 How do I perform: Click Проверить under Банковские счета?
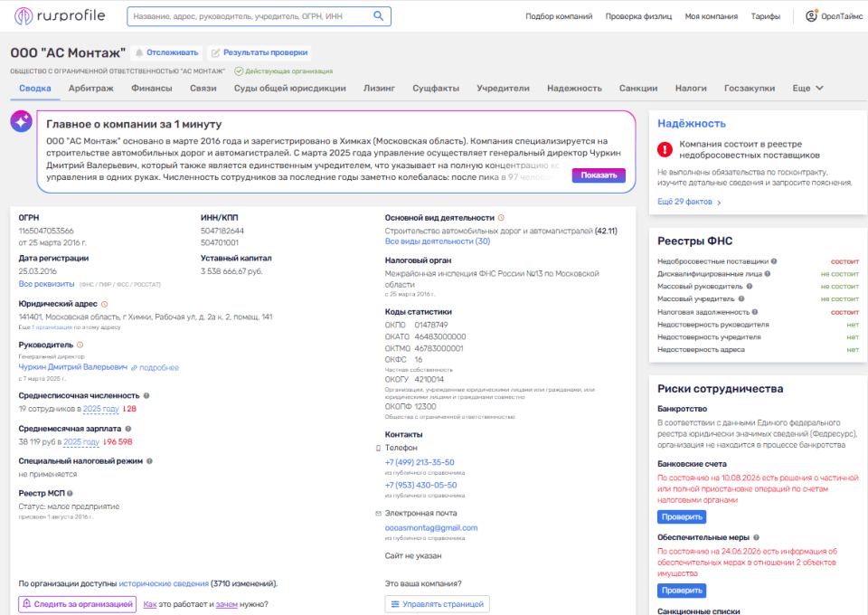[x=682, y=517]
